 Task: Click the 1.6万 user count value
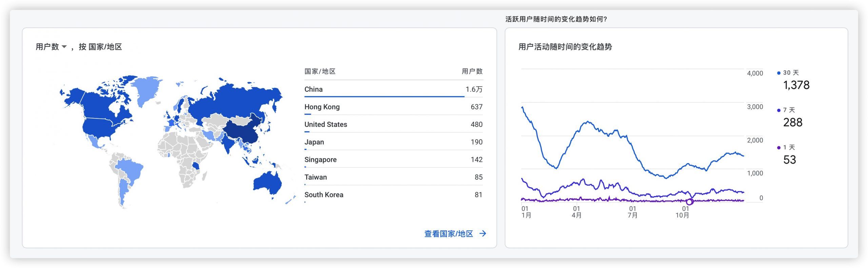coord(474,89)
